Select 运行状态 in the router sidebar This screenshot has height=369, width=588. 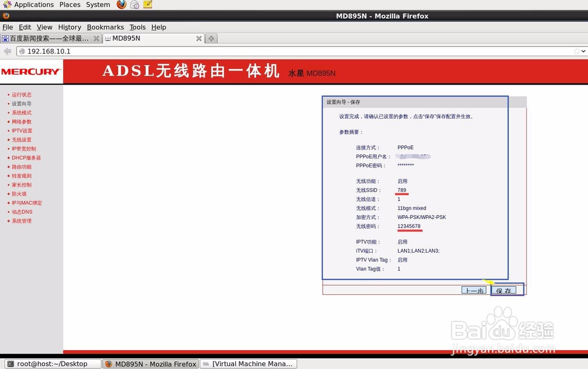(21, 95)
